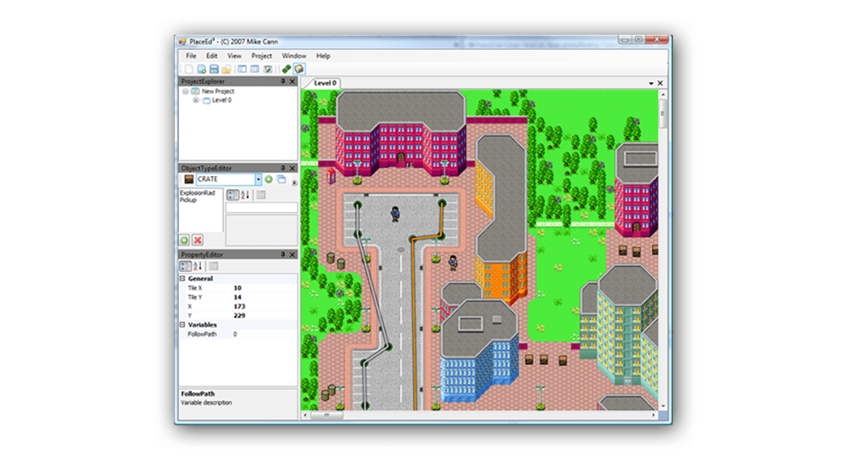This screenshot has height=466, width=868.
Task: Select the ExplosionRad variable in the list
Action: click(198, 193)
